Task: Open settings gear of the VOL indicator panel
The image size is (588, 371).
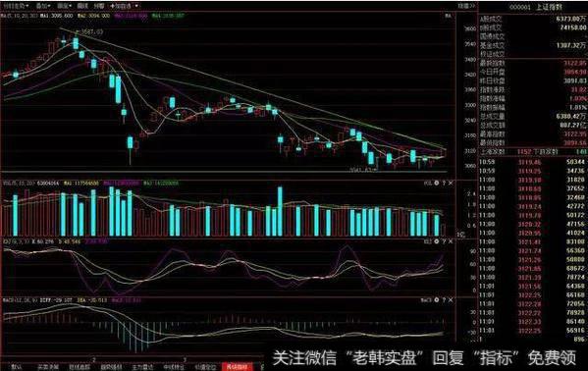Action: [437, 184]
